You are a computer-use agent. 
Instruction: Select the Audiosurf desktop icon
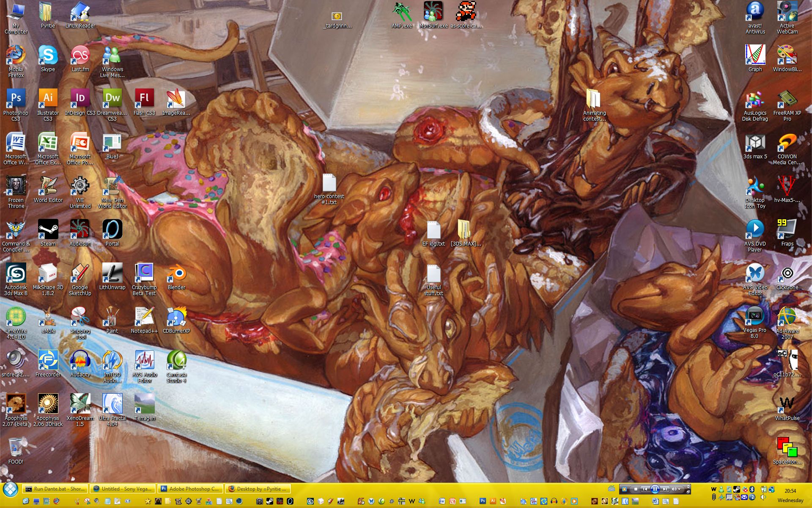point(80,232)
